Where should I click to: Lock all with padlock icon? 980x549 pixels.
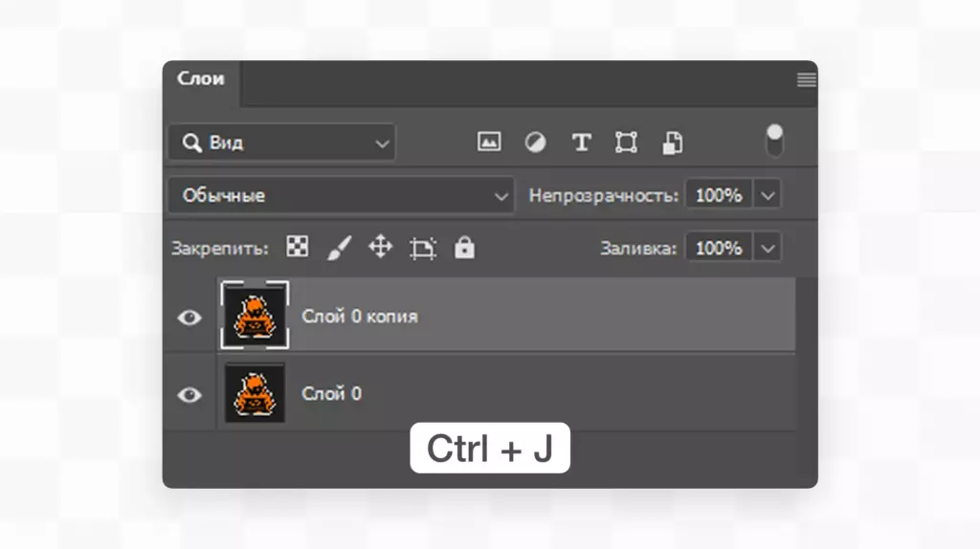[464, 248]
